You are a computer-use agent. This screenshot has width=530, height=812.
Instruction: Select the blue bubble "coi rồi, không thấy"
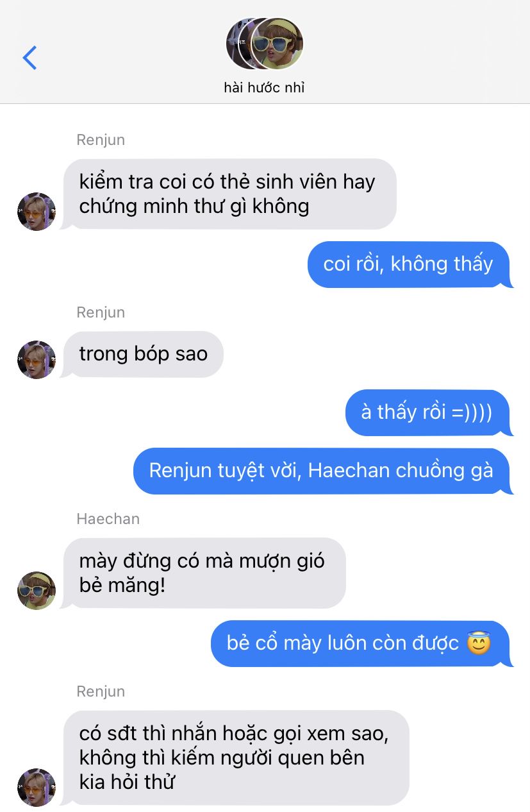410,264
